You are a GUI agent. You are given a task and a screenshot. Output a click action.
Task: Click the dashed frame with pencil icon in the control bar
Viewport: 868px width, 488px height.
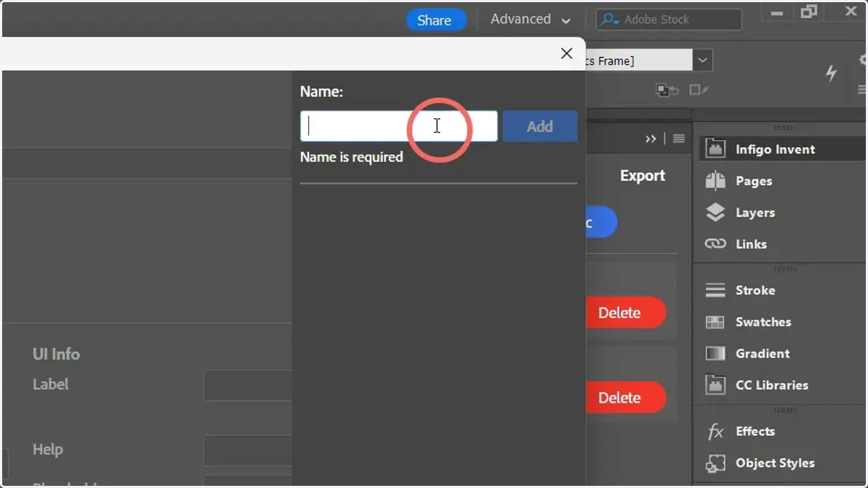(x=699, y=90)
